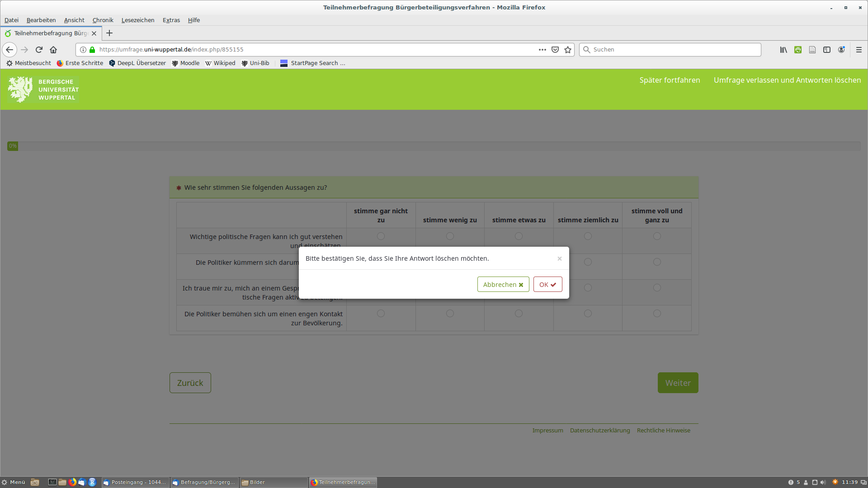Click the back arrow navigation button
This screenshot has height=488, width=868.
pyautogui.click(x=9, y=50)
